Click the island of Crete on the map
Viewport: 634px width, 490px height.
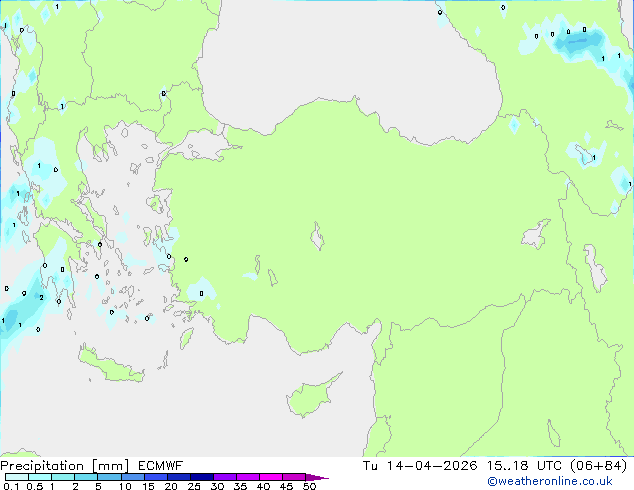111,365
